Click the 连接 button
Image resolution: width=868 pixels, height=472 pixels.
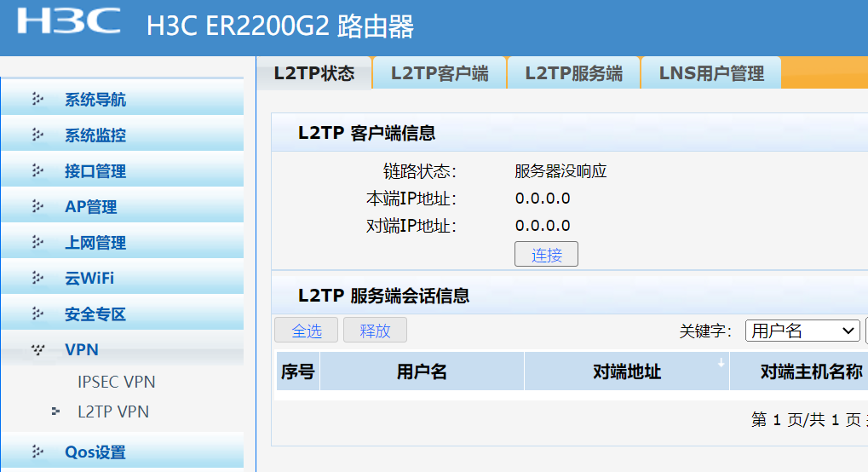click(x=546, y=254)
